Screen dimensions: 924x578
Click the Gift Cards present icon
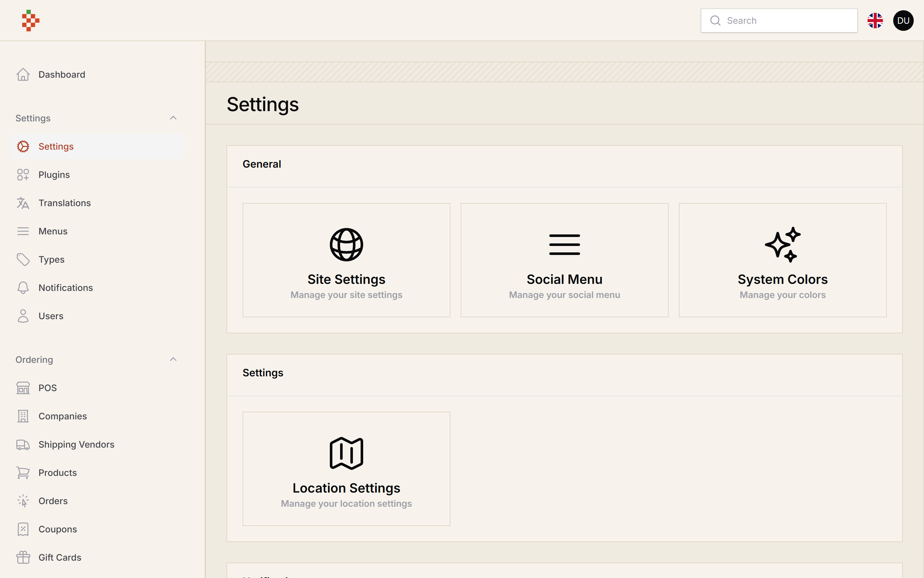[23, 558]
